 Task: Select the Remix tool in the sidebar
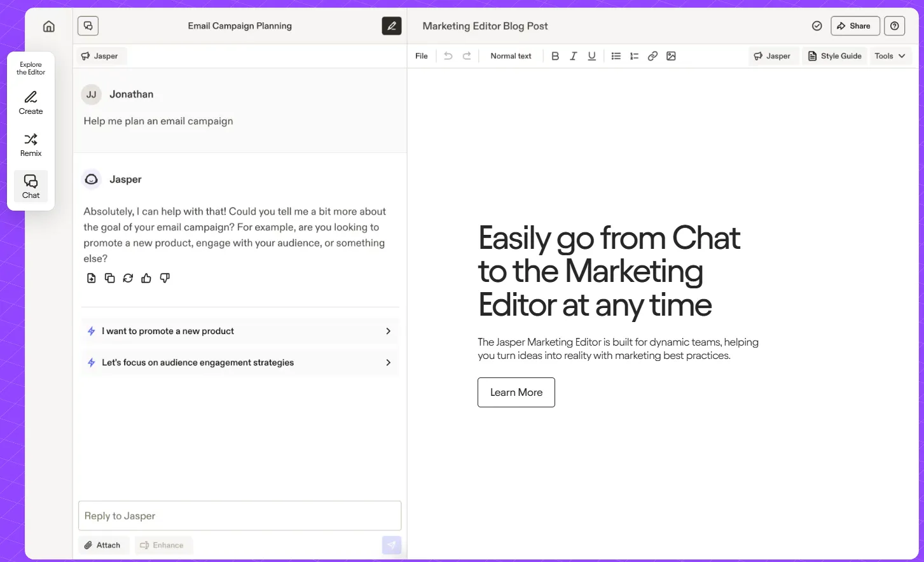point(31,144)
